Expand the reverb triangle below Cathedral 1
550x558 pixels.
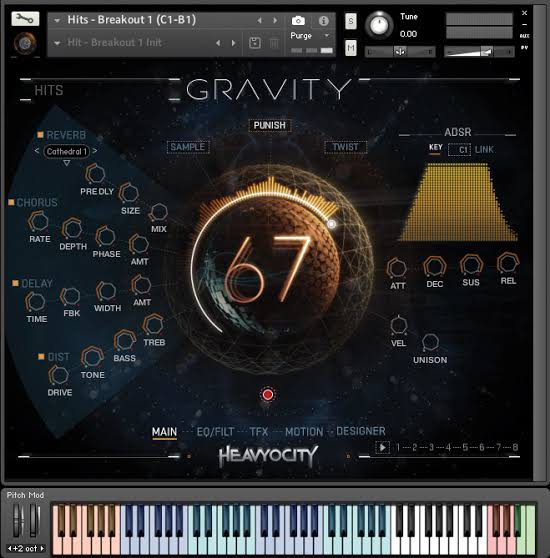(x=67, y=163)
